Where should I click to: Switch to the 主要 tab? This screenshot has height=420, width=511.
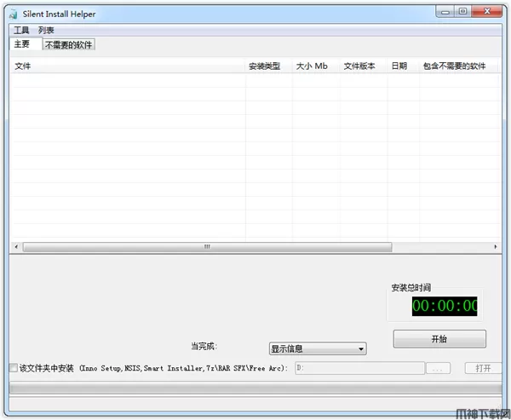click(26, 44)
